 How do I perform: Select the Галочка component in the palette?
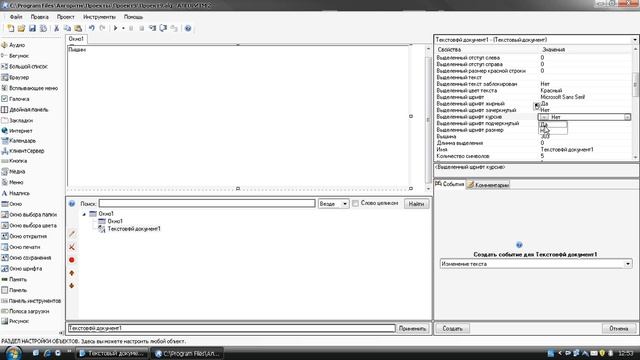(15, 99)
